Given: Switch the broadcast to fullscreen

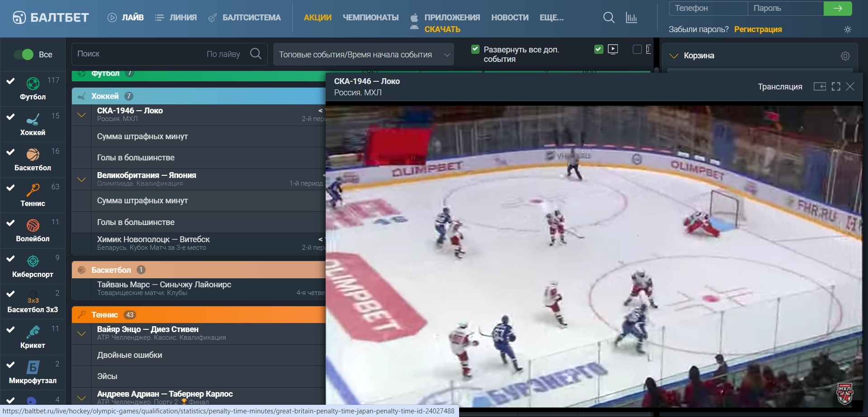Looking at the screenshot, I should click(836, 86).
